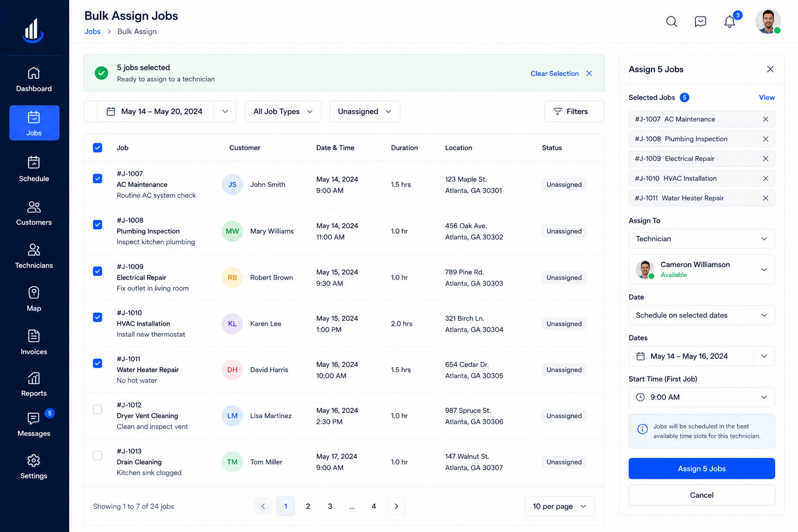798x532 pixels.
Task: Click the calendar icon in the Dates field
Action: (x=641, y=356)
